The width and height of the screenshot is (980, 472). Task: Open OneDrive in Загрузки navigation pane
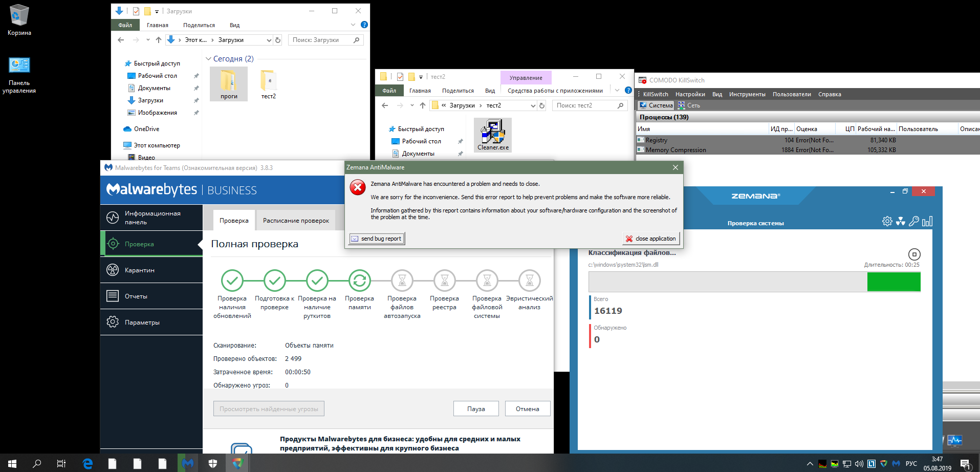[146, 129]
